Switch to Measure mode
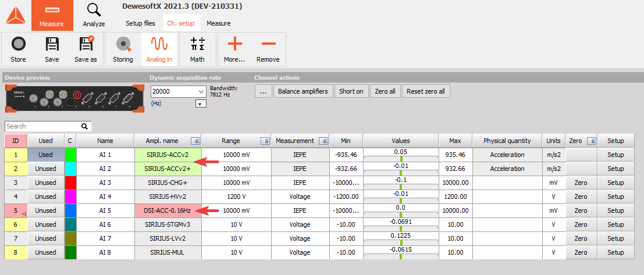The width and height of the screenshot is (644, 275). tap(52, 16)
